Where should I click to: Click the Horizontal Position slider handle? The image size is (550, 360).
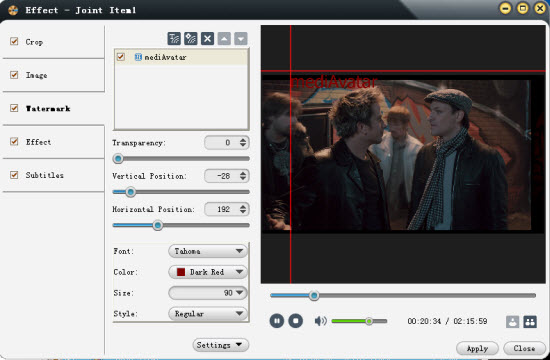[158, 225]
